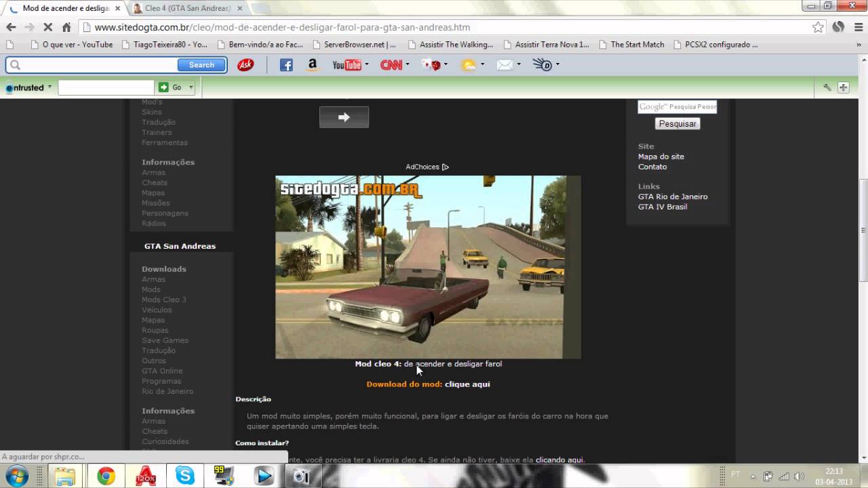
Task: Follow the 'clique aqui' download link
Action: [467, 384]
